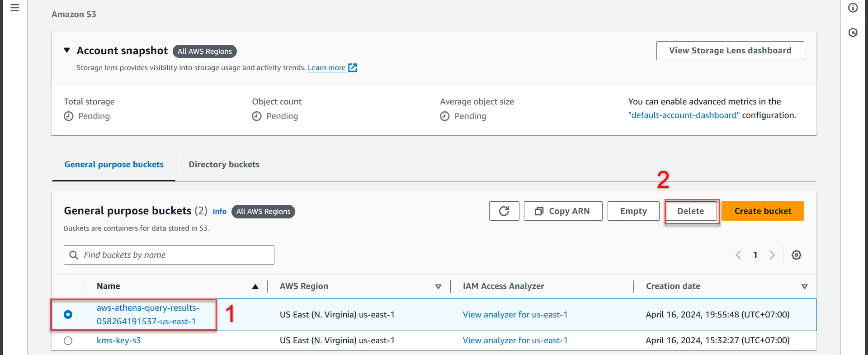Screen dimensions: 868x355
Task: Select the kms-key-s3 bucket radio button
Action: point(68,341)
